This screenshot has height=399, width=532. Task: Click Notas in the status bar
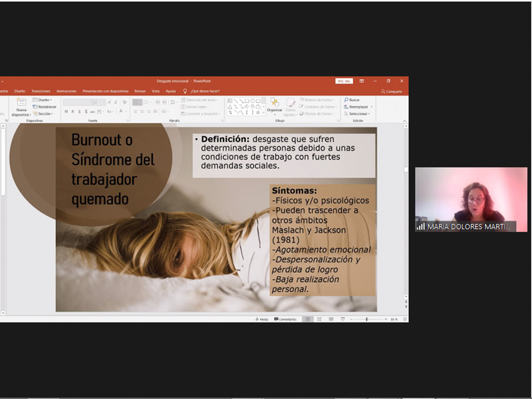pyautogui.click(x=261, y=319)
